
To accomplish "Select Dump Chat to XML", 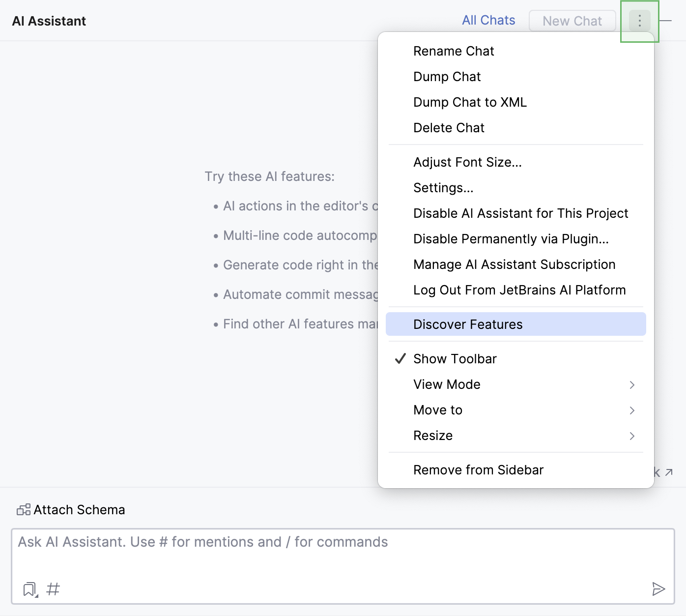I will tap(516, 102).
